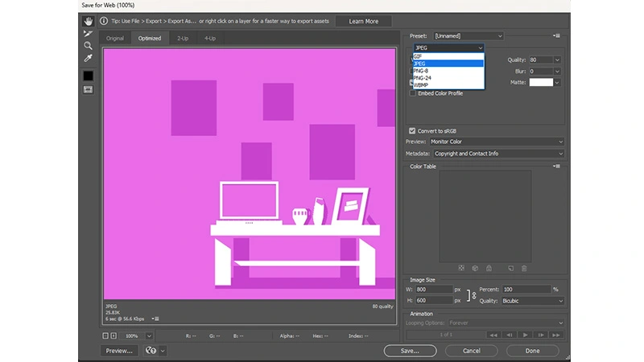The height and width of the screenshot is (362, 644).
Task: Pick GIF in the format dropdown list
Action: [419, 56]
